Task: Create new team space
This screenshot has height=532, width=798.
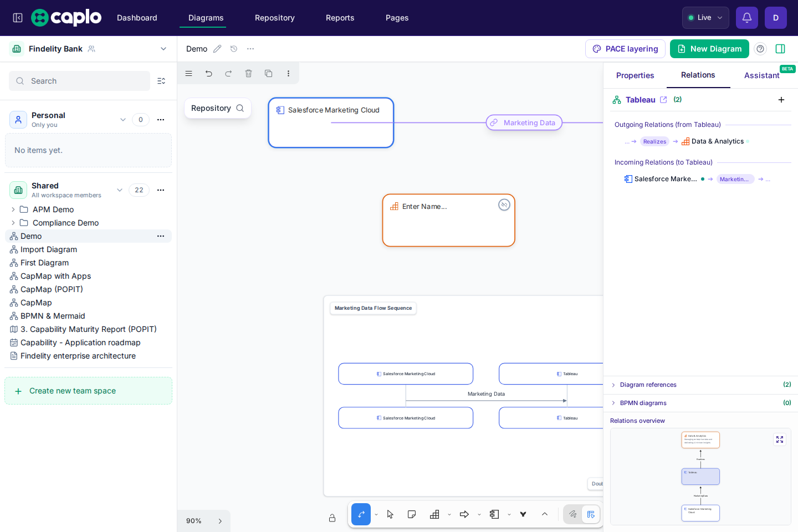Action: pos(88,391)
